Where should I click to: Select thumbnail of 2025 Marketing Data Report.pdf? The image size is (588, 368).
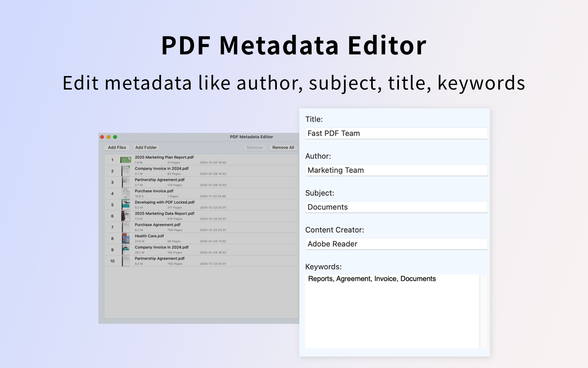(126, 216)
